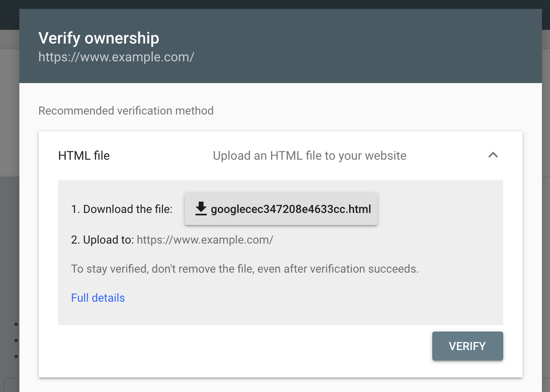Click the partially hidden box at bottom-left
Image resolution: width=550 pixels, height=392 pixels.
coord(11,385)
